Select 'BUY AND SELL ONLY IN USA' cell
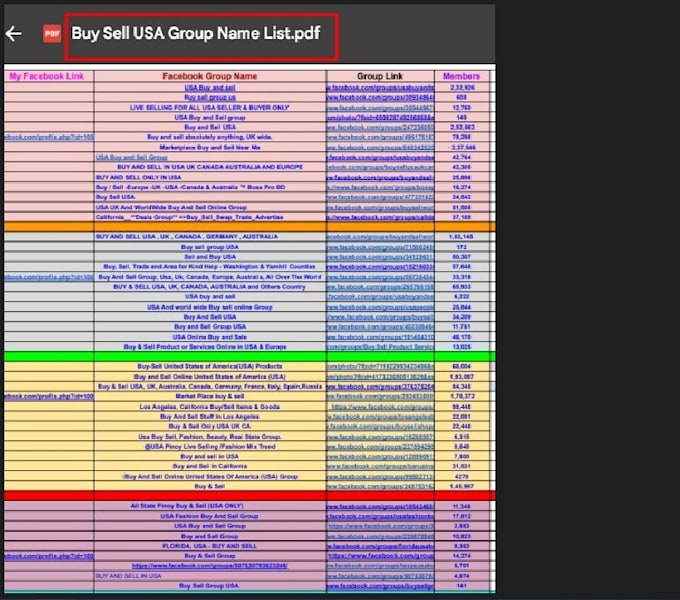The width and height of the screenshot is (680, 600). click(x=139, y=177)
